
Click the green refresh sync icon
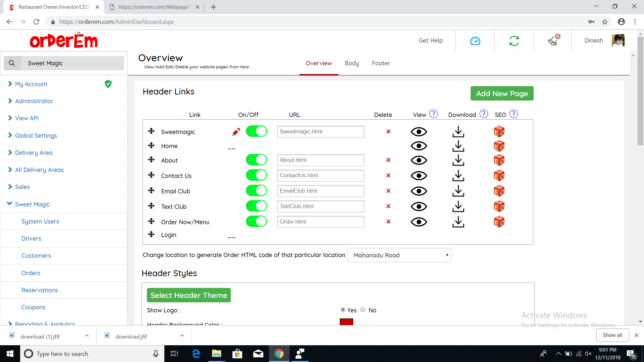pyautogui.click(x=514, y=41)
